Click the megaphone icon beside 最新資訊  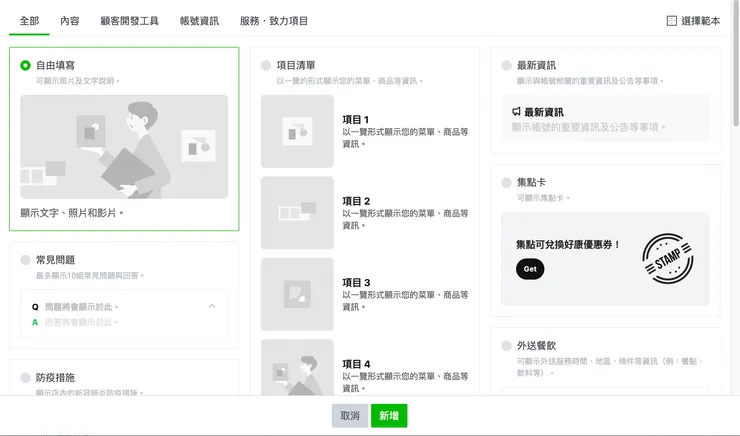tap(516, 112)
